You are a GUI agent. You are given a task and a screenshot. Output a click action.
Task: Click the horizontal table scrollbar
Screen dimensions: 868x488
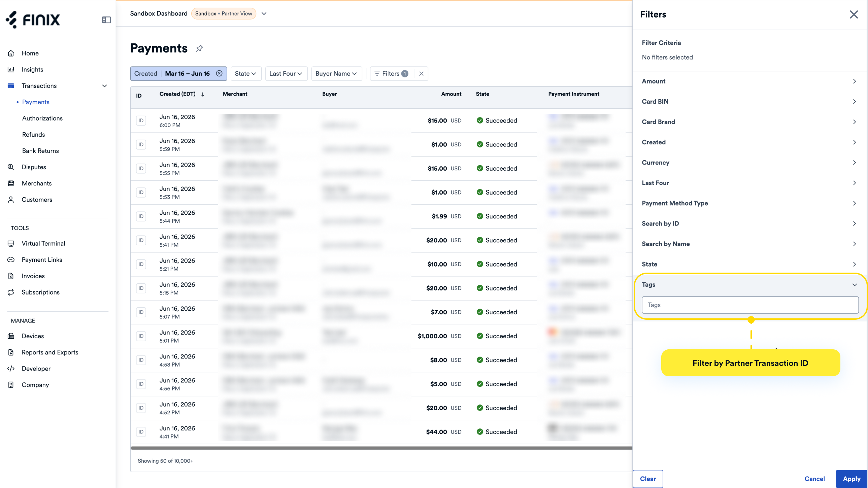point(381,448)
